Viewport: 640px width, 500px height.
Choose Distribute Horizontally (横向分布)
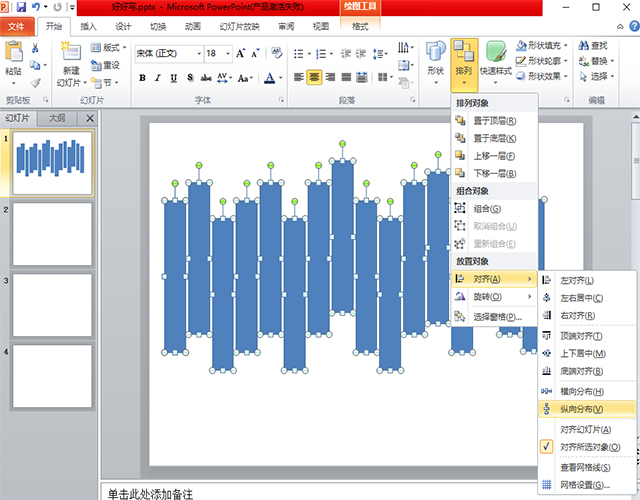(x=587, y=391)
